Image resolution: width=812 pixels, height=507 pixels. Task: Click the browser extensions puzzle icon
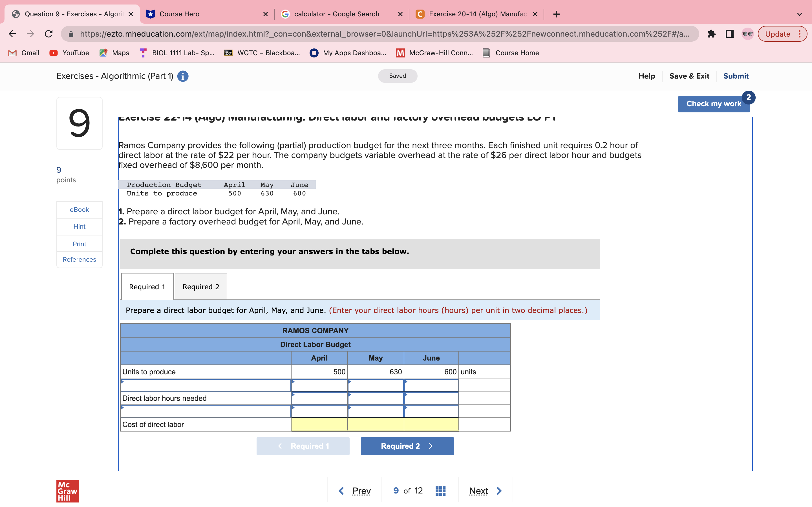pyautogui.click(x=712, y=34)
